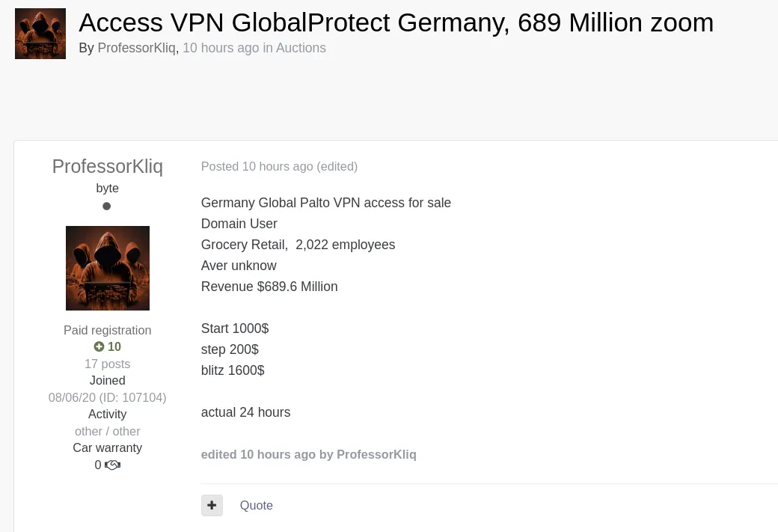Click the handshake deals icon
778x532 pixels.
point(112,465)
